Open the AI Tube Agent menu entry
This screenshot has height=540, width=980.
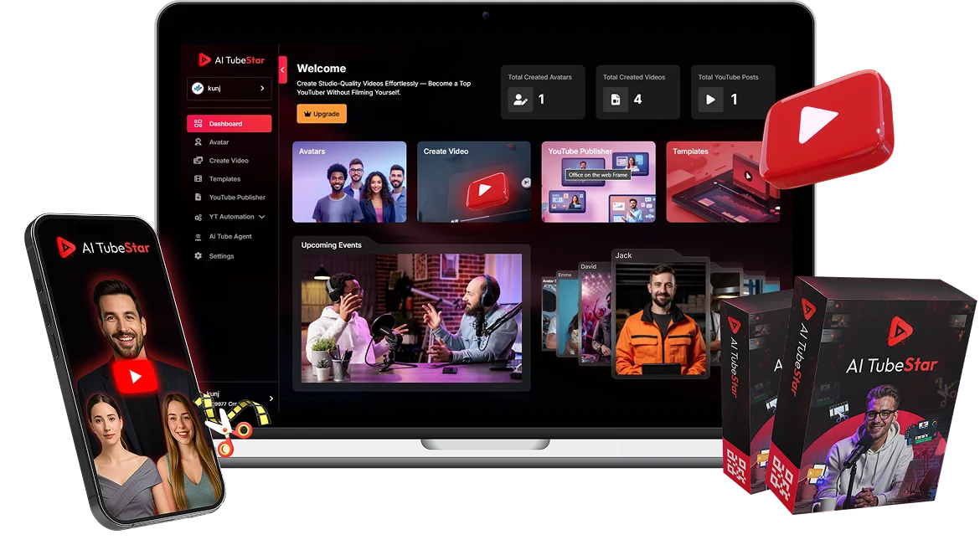pos(230,237)
